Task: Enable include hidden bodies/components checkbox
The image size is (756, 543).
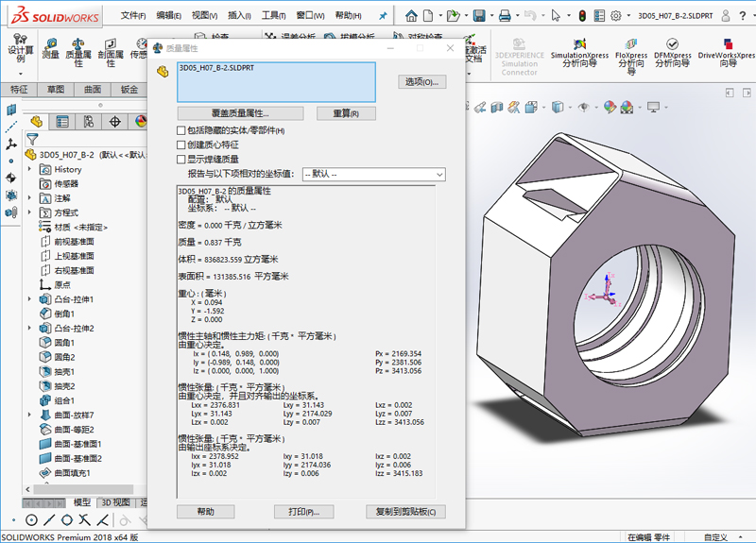Action: (x=181, y=130)
